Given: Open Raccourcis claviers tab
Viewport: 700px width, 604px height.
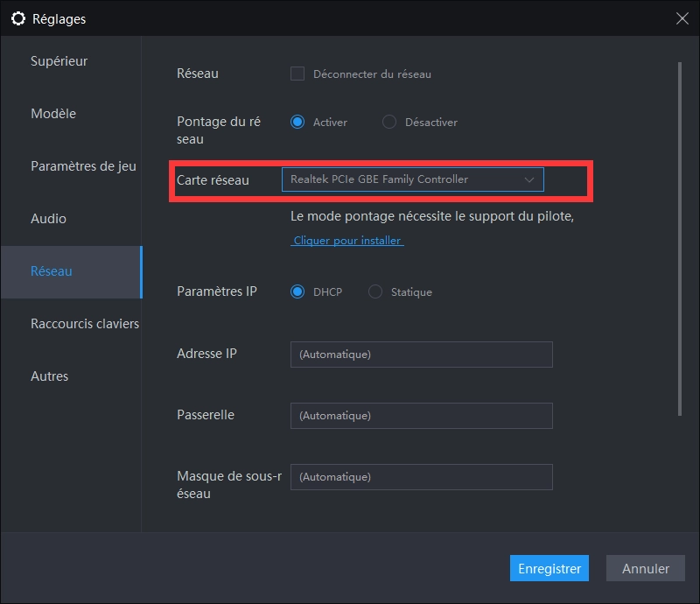Looking at the screenshot, I should point(85,324).
